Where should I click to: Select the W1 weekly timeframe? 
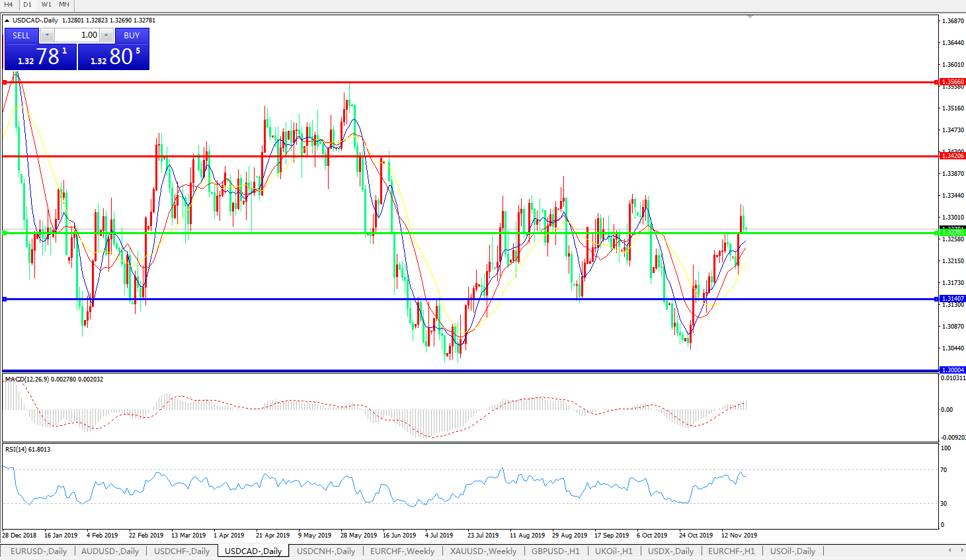point(46,5)
